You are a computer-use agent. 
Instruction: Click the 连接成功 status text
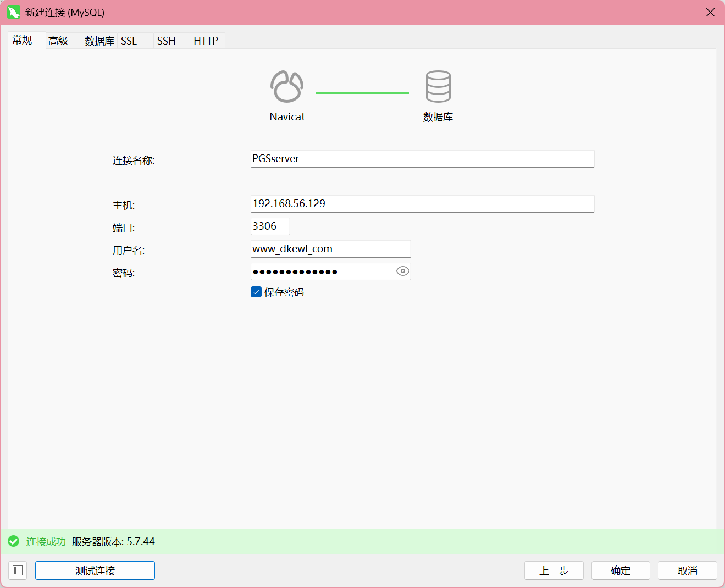point(46,541)
